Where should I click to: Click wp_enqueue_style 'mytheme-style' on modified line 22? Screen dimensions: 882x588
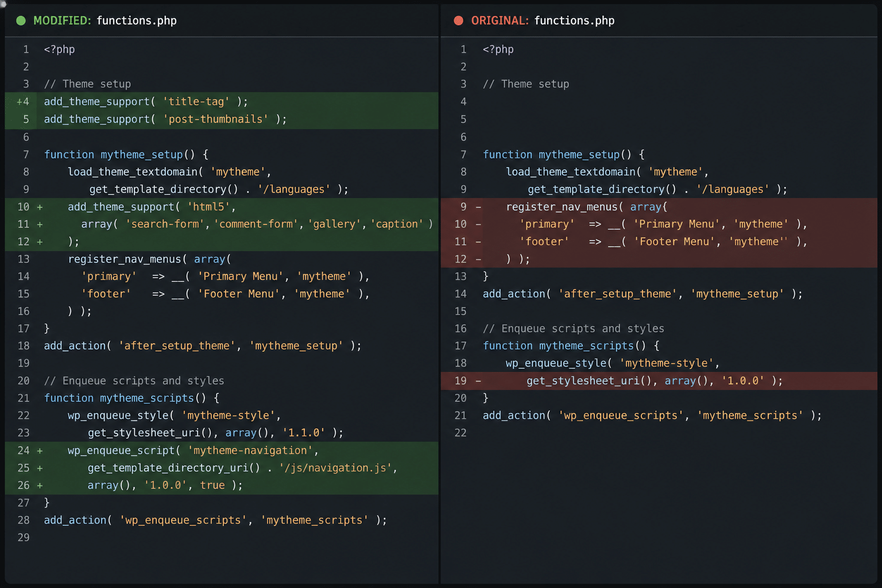tap(175, 415)
